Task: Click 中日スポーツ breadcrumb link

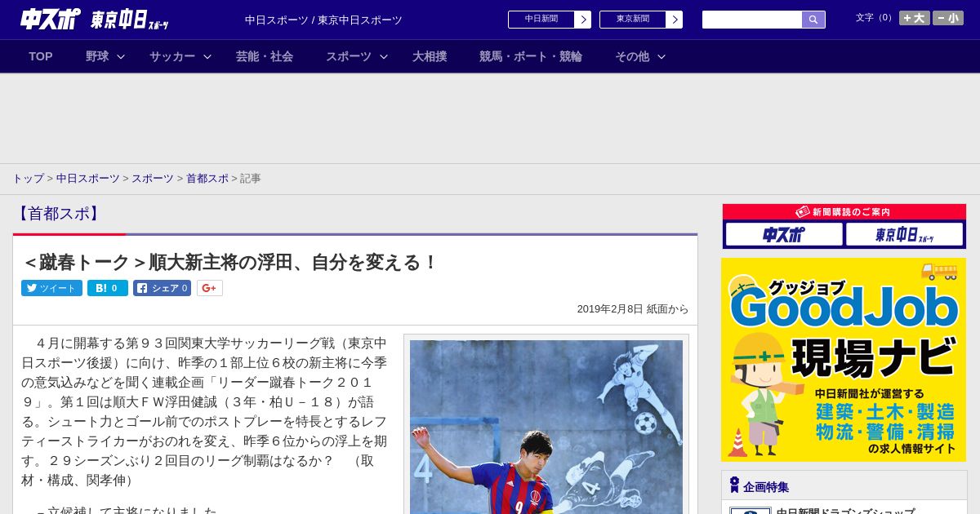Action: 88,178
